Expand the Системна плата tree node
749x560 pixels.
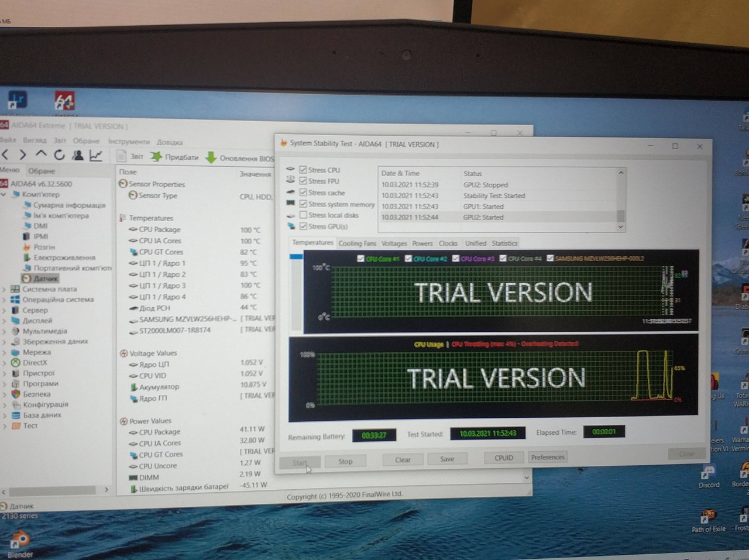click(4, 289)
